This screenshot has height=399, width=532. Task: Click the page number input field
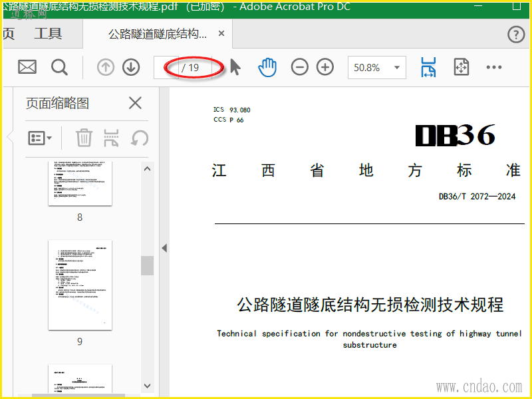point(166,68)
